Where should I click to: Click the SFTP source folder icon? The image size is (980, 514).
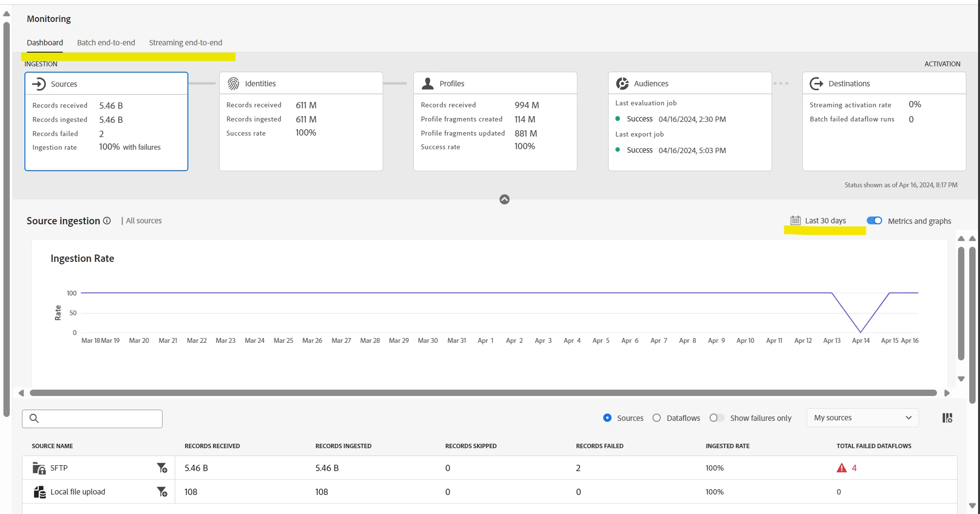click(39, 468)
